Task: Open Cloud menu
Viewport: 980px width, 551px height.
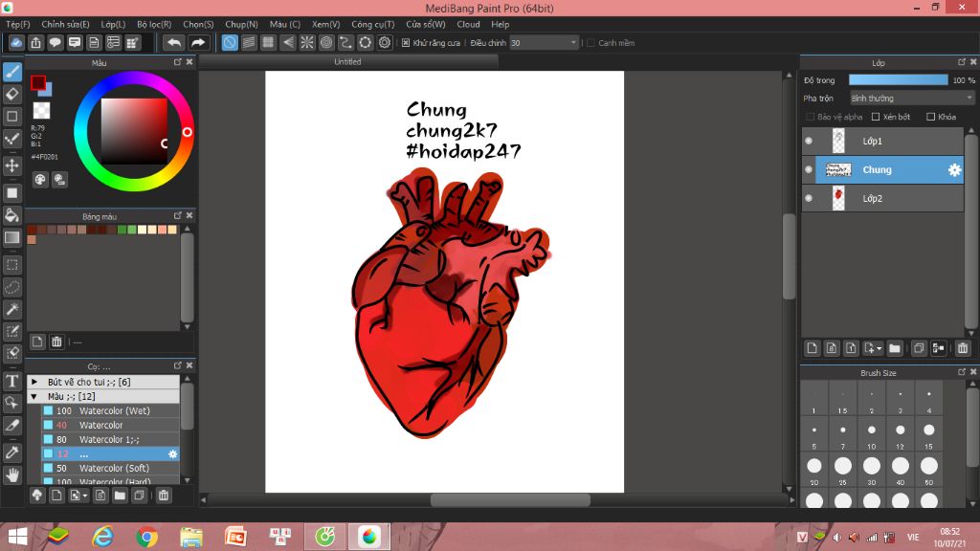Action: pos(468,24)
